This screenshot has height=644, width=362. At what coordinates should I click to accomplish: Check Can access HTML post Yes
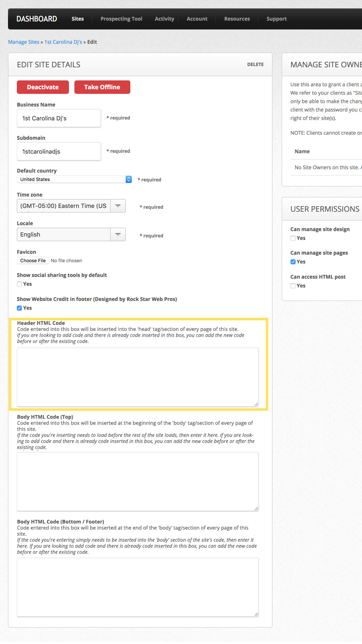pyautogui.click(x=293, y=286)
